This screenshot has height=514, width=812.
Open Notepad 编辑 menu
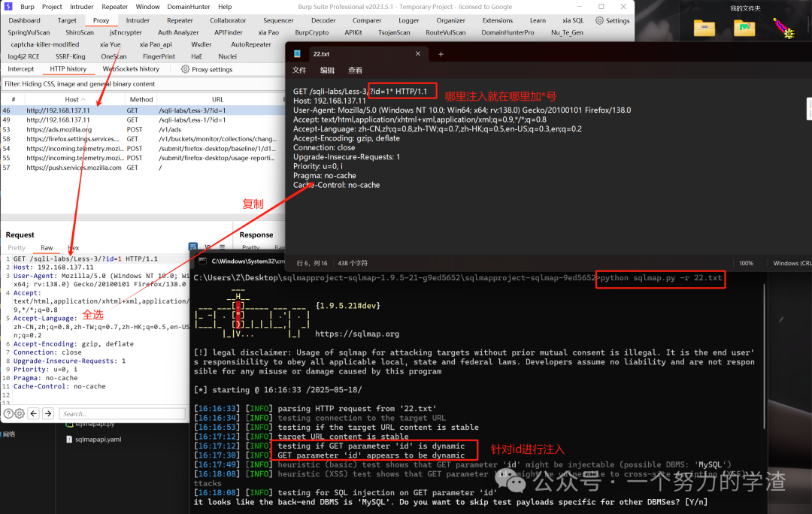[327, 71]
